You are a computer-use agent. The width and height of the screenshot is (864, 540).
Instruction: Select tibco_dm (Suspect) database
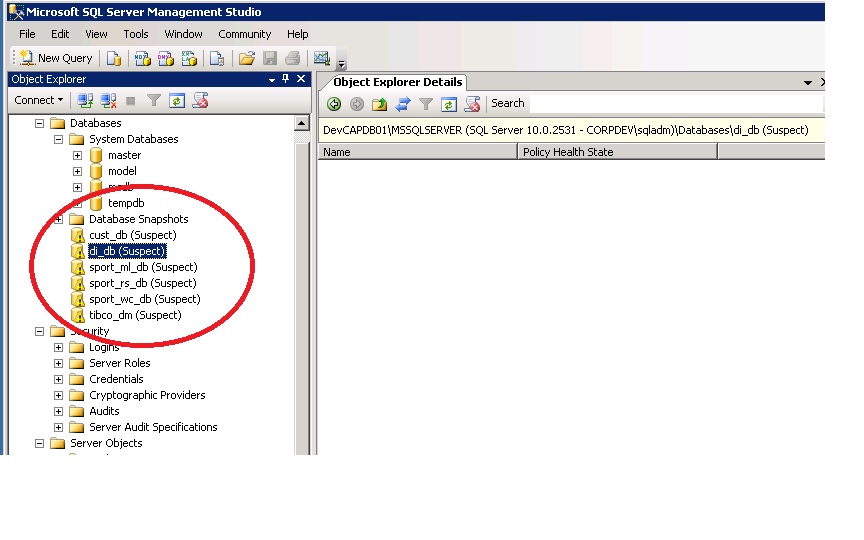tap(135, 315)
